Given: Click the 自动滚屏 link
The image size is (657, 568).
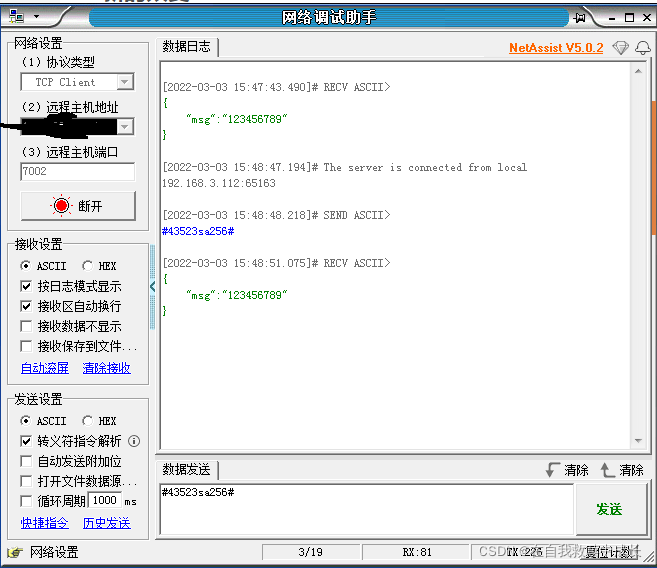Looking at the screenshot, I should [45, 368].
